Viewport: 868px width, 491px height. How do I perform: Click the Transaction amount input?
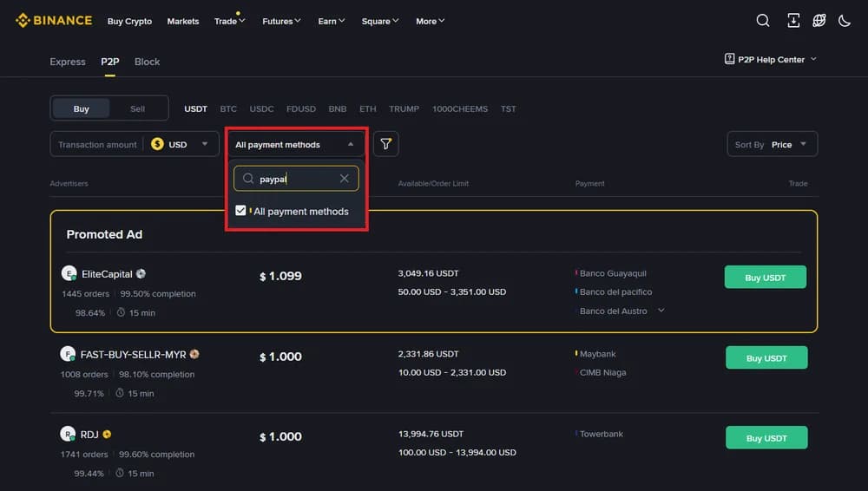click(97, 144)
